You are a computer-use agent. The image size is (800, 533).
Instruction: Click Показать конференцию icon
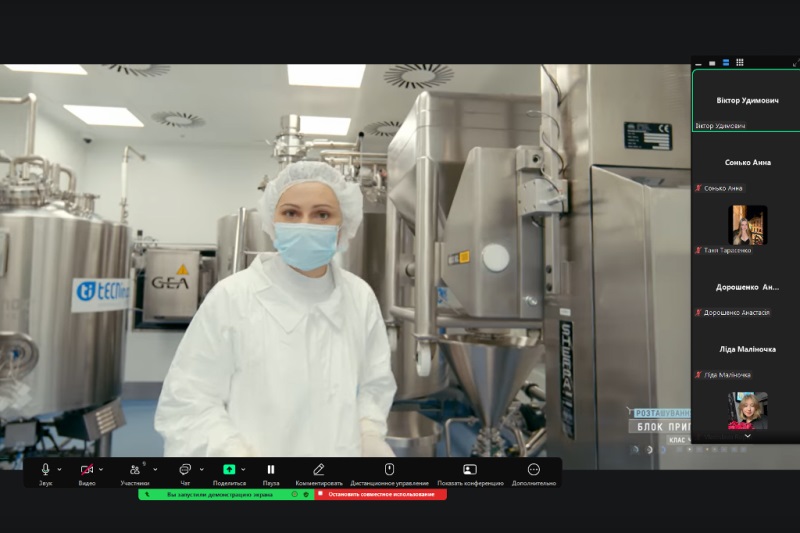pos(470,470)
